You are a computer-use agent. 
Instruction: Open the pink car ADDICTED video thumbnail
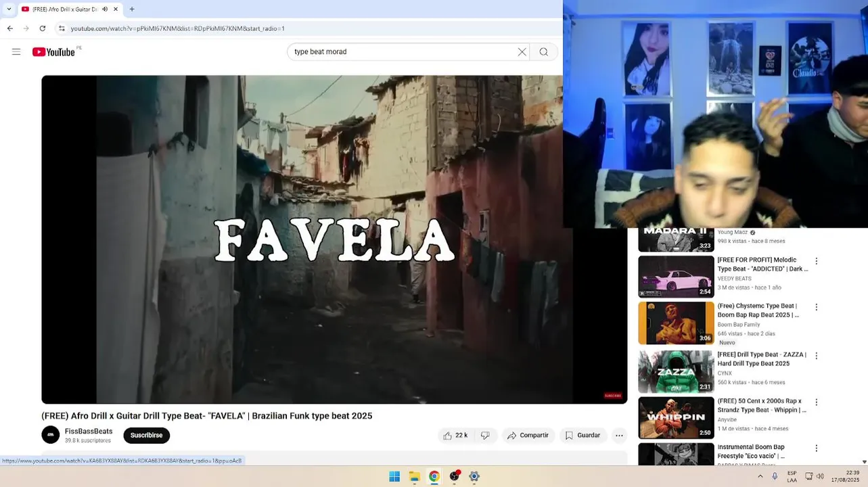point(676,277)
